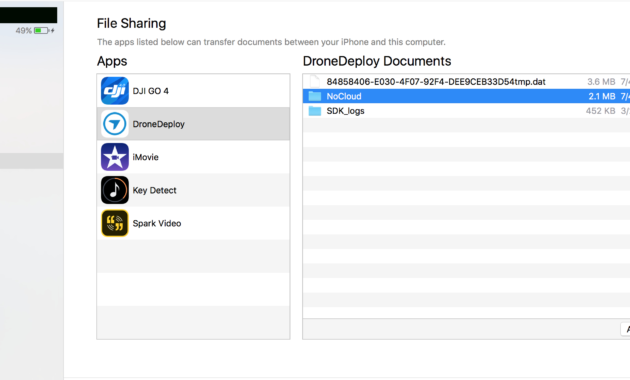Click the DroneDeploy app icon

pos(115,124)
